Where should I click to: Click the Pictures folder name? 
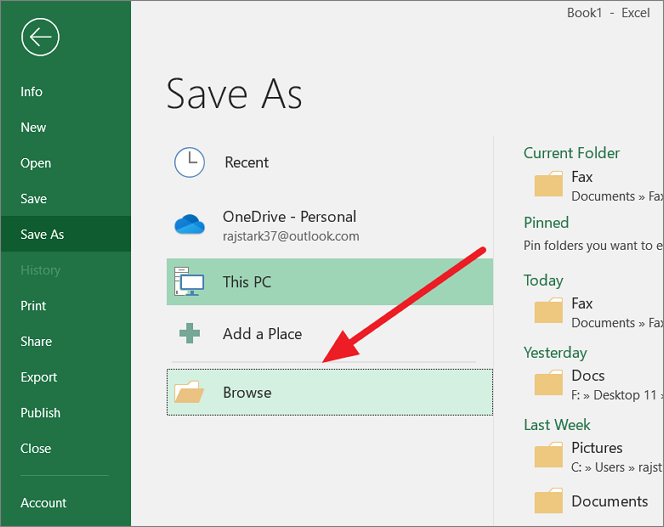click(x=597, y=447)
